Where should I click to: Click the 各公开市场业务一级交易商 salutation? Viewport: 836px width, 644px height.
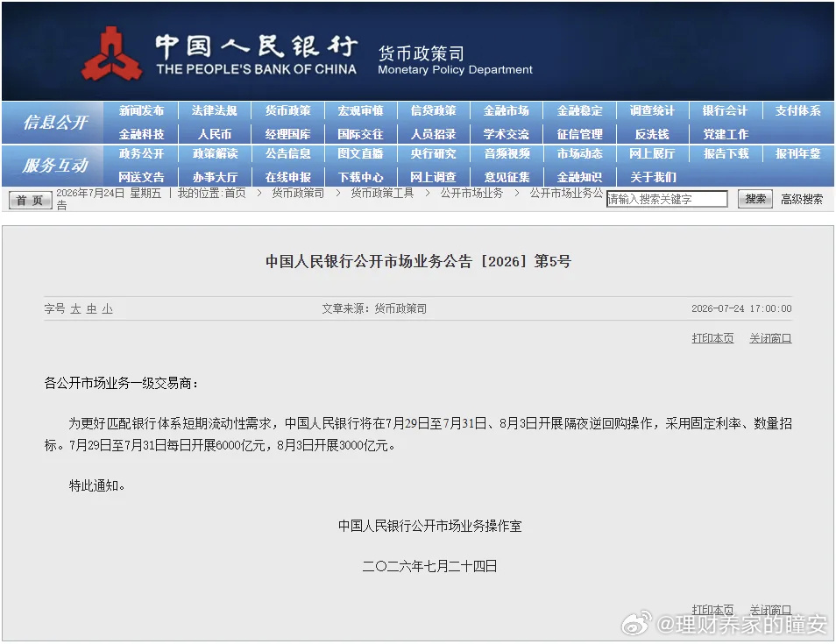point(121,383)
